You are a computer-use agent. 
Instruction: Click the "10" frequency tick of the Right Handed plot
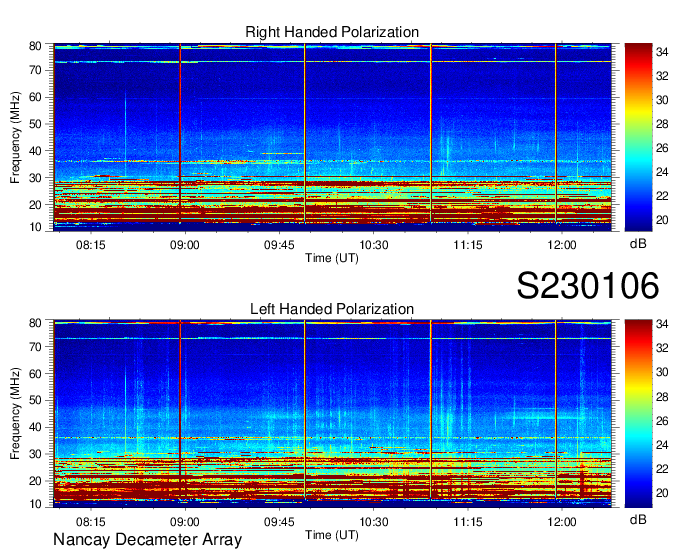(x=35, y=227)
